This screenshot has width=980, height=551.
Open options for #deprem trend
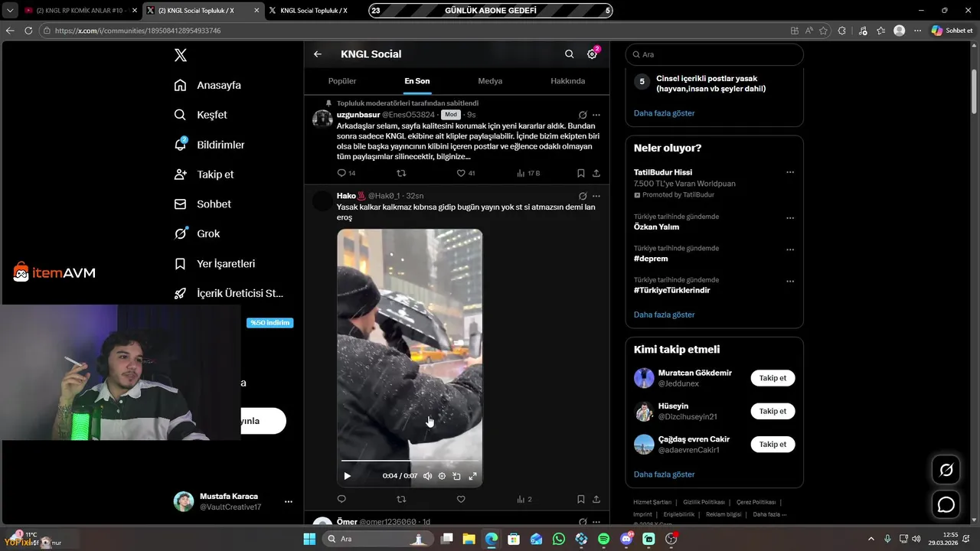pyautogui.click(x=790, y=249)
